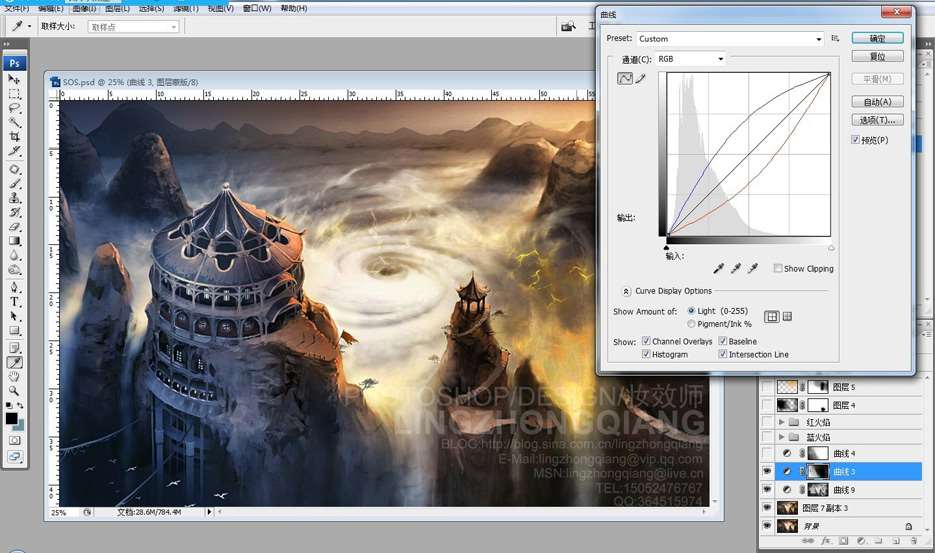The width and height of the screenshot is (935, 553).
Task: Pick the white point eyedropper in Curves
Action: click(x=753, y=268)
